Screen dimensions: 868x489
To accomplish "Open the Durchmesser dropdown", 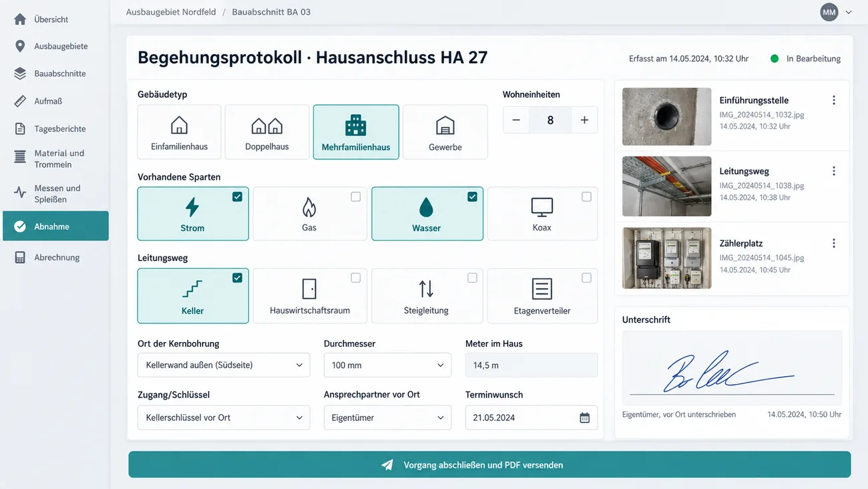I will pyautogui.click(x=387, y=365).
